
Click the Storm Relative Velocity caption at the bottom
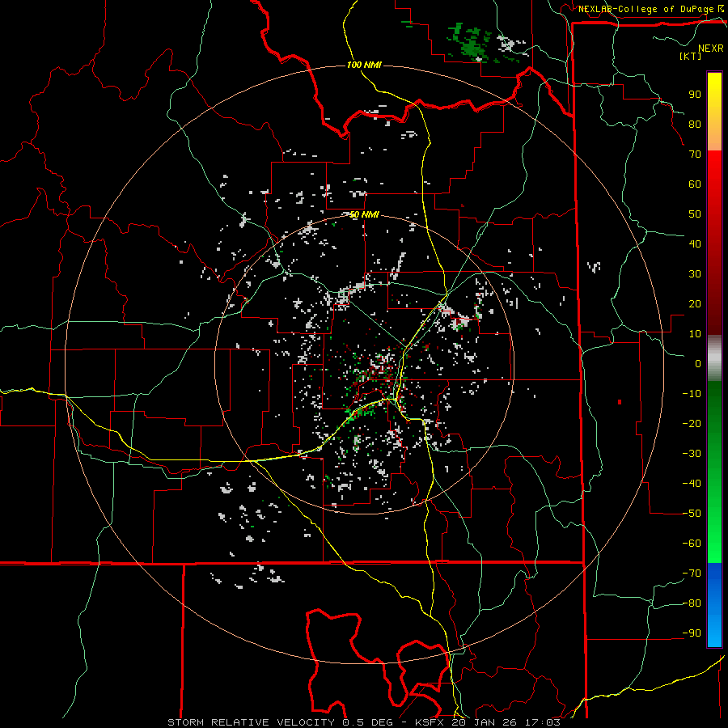tap(363, 722)
